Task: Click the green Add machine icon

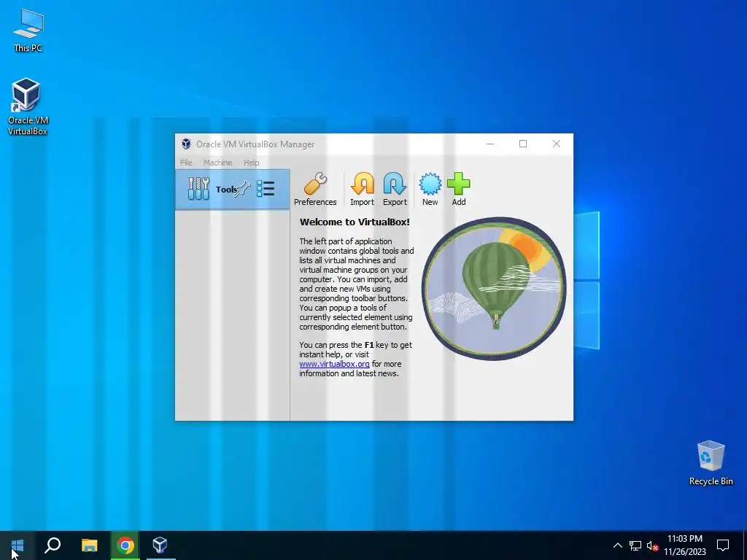Action: [458, 190]
